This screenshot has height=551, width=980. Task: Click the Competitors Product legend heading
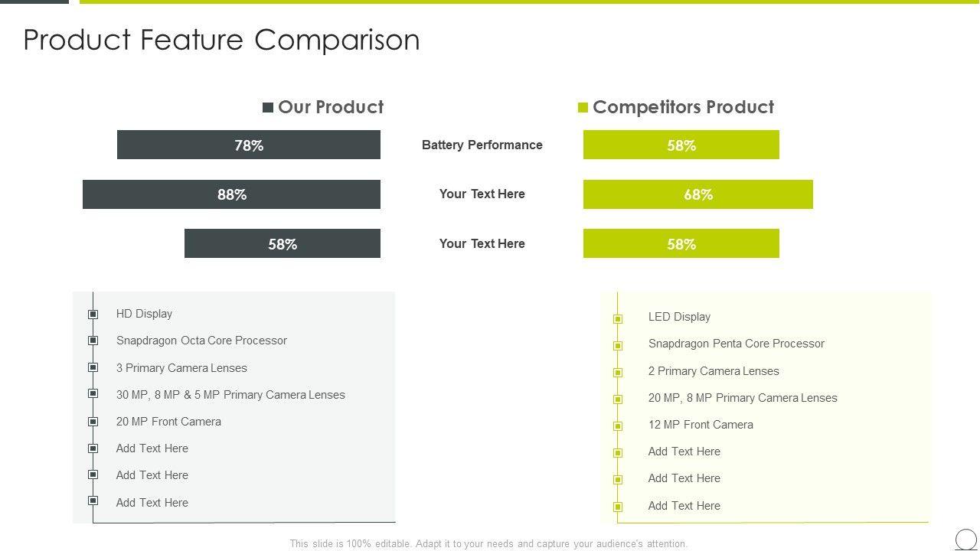pyautogui.click(x=683, y=107)
